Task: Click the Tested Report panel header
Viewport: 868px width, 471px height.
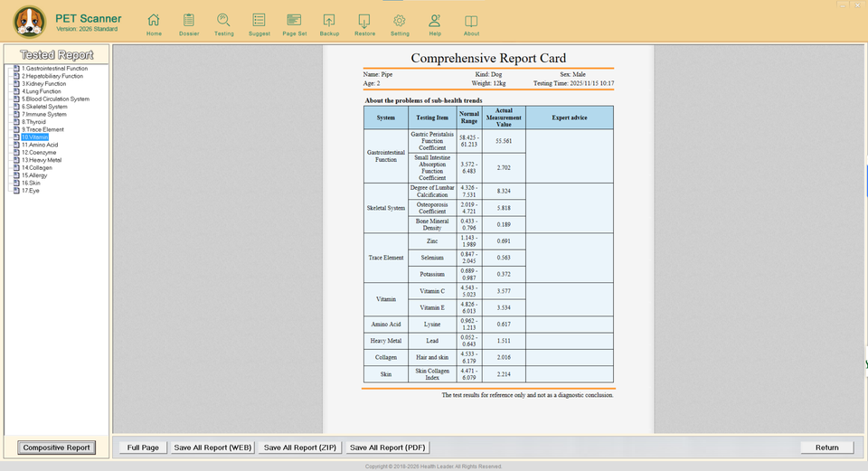Action: pos(56,55)
